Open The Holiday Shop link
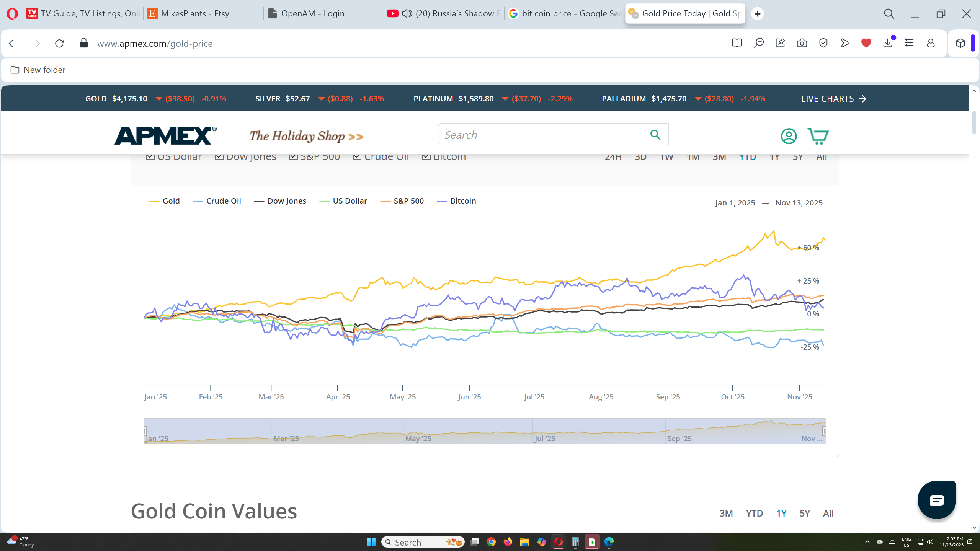 click(x=306, y=136)
